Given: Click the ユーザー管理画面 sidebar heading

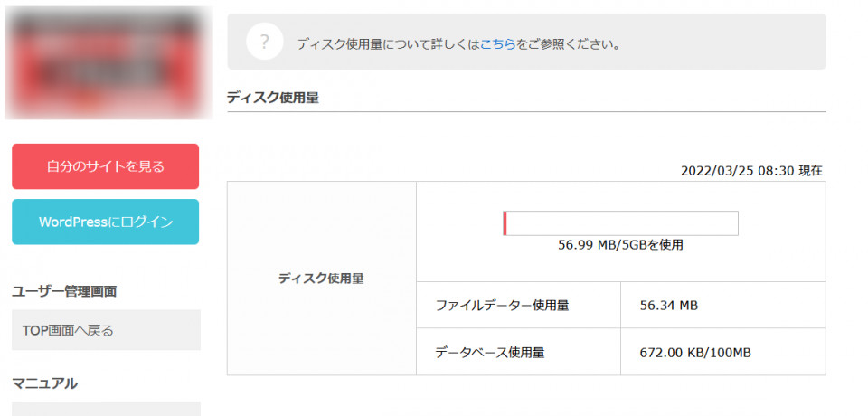Looking at the screenshot, I should [x=64, y=291].
